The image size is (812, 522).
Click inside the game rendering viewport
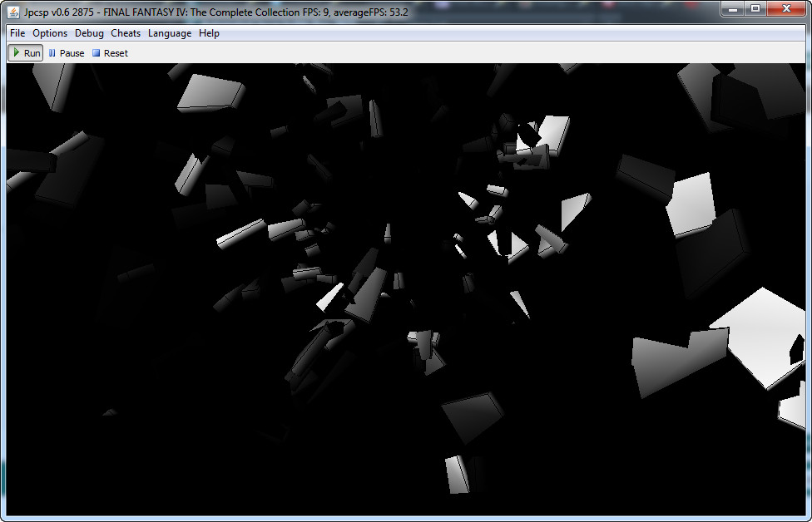click(406, 289)
